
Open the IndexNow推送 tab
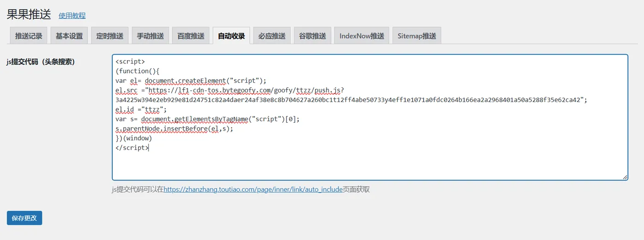[362, 35]
